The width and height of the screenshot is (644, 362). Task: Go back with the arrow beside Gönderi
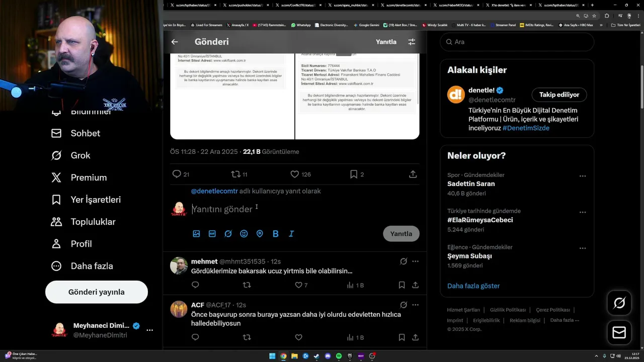[175, 42]
